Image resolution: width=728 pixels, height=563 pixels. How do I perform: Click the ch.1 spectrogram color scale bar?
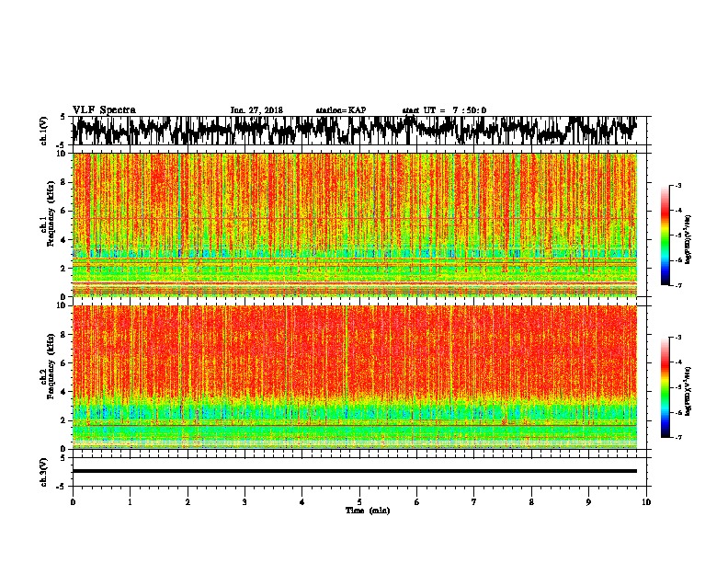pos(665,236)
